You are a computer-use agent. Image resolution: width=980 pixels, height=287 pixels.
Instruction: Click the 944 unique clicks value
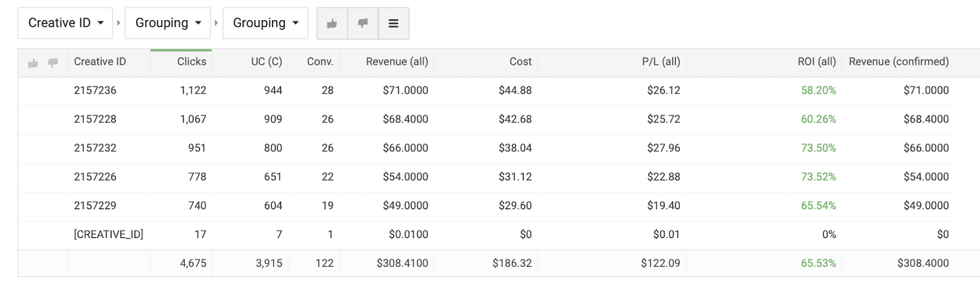coord(273,91)
